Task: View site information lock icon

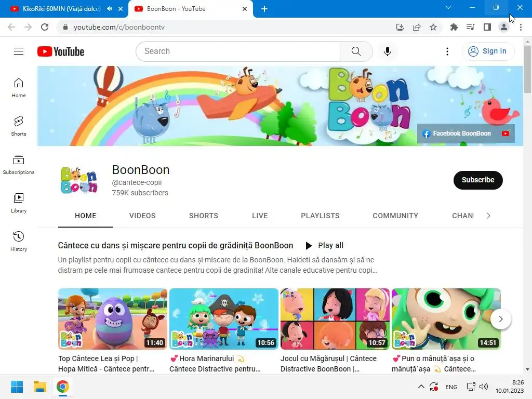Action: tap(65, 27)
